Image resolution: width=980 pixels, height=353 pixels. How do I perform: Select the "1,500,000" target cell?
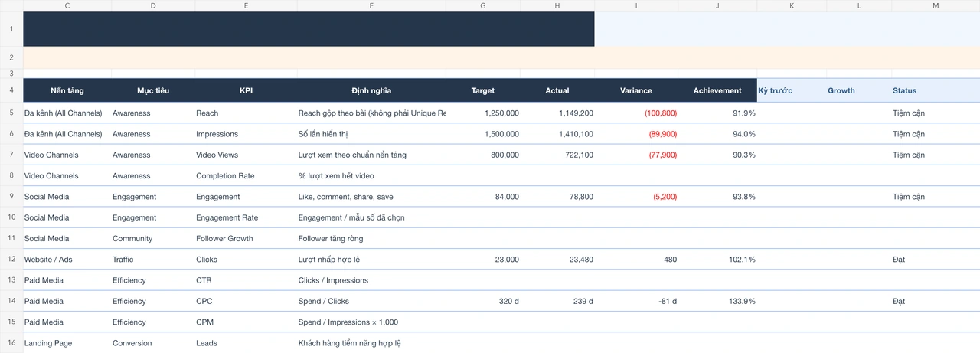pyautogui.click(x=483, y=134)
